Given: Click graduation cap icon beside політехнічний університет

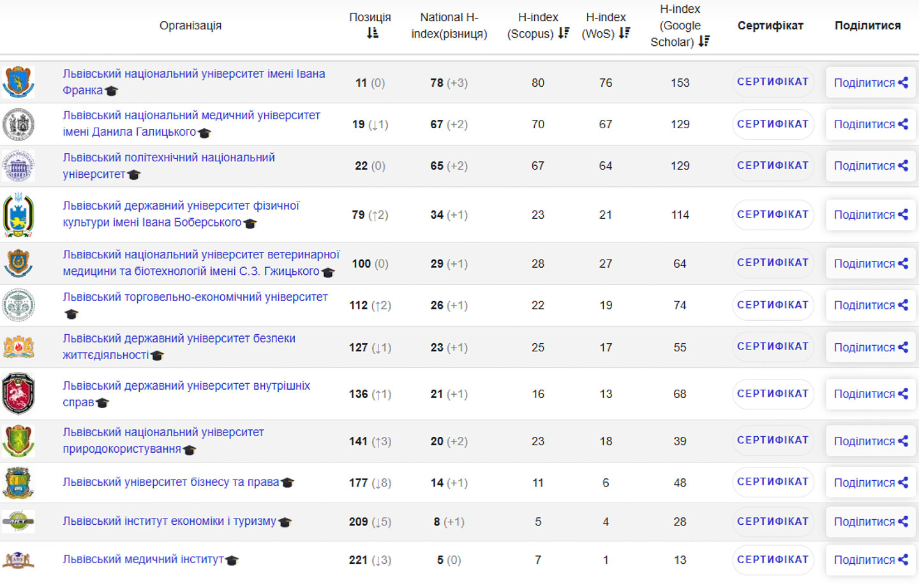Looking at the screenshot, I should [x=134, y=175].
